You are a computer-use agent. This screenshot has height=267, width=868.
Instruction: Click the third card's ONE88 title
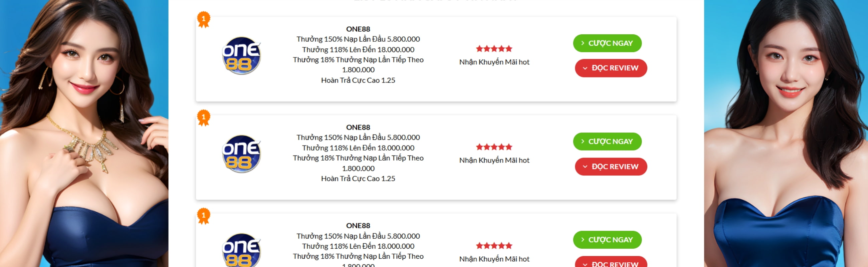click(x=358, y=226)
